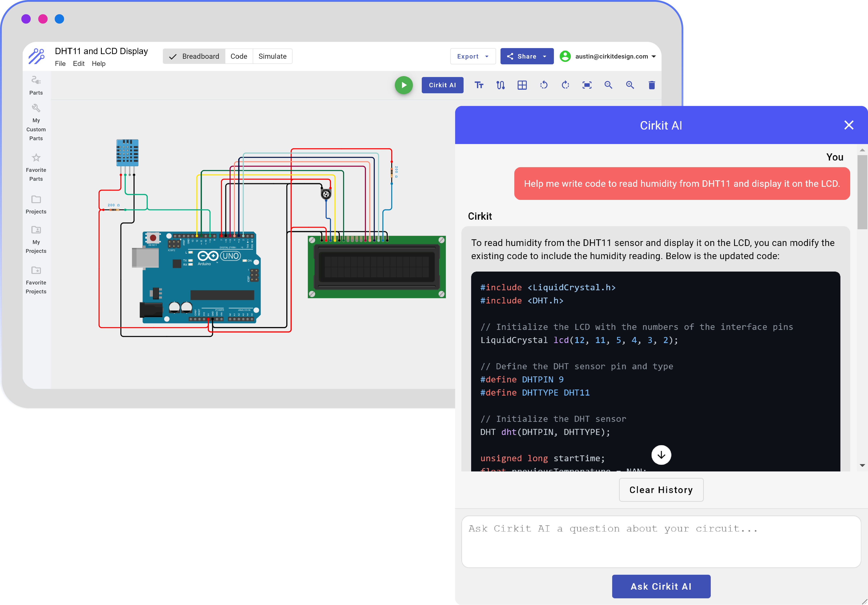Viewport: 868px width, 605px height.
Task: Toggle the grid icon in toolbar
Action: tap(522, 85)
